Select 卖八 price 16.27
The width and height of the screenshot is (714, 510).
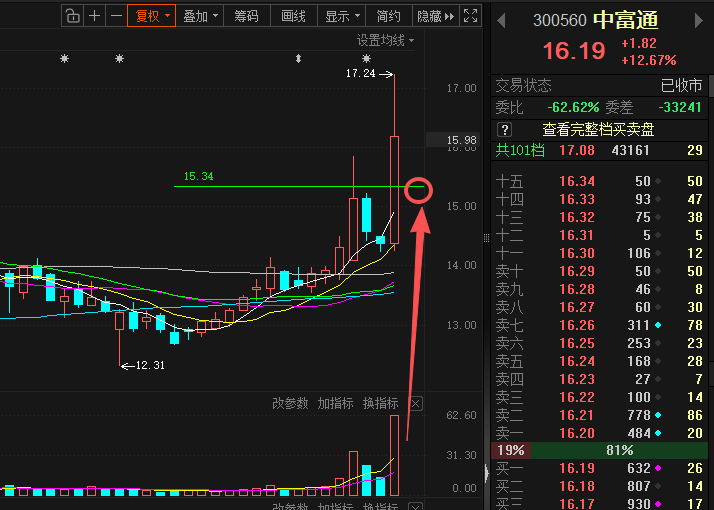(577, 307)
